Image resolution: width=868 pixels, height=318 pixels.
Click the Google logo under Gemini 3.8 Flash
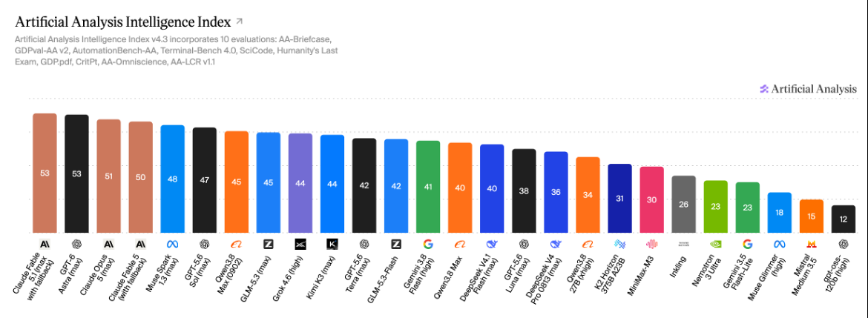pos(428,243)
